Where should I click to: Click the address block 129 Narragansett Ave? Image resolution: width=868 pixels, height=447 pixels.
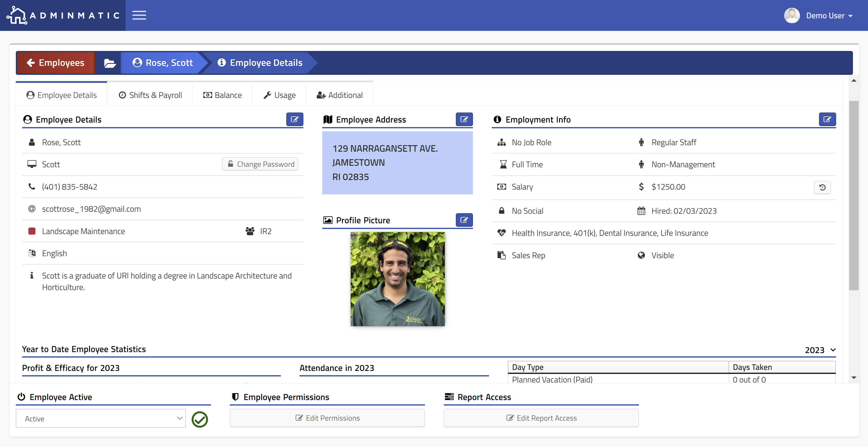coord(397,163)
